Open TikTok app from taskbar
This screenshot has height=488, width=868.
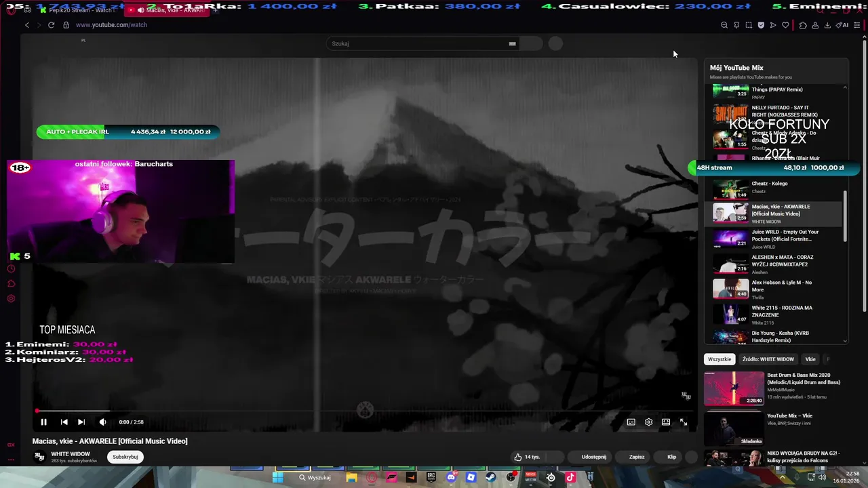click(570, 477)
